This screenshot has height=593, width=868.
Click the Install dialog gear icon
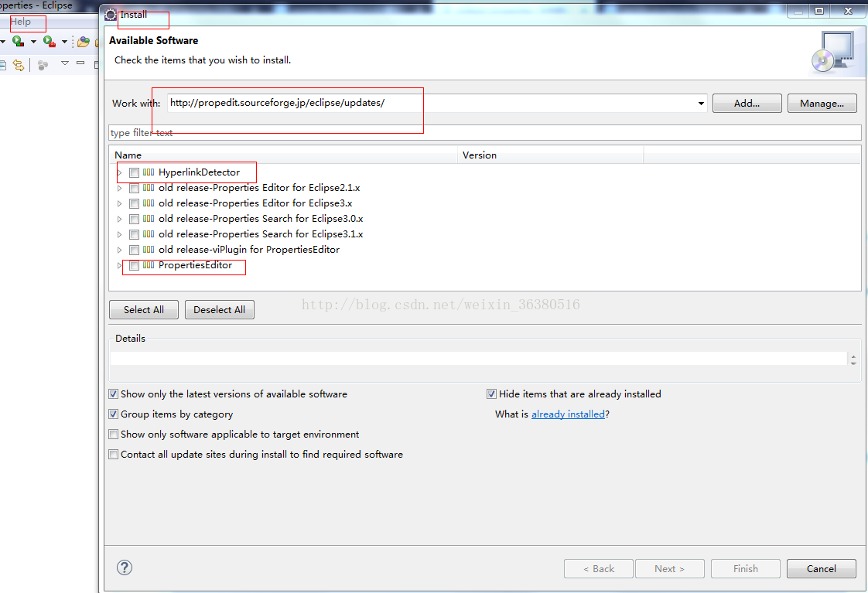(x=111, y=15)
